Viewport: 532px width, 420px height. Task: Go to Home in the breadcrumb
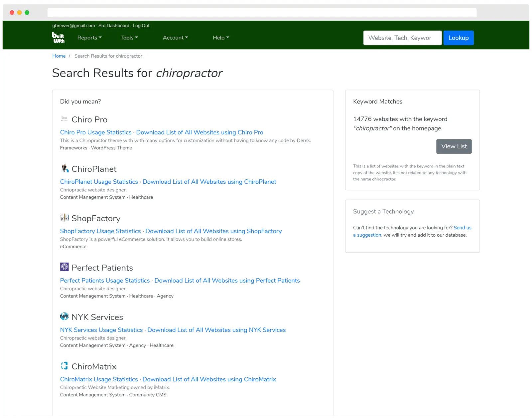click(x=59, y=56)
